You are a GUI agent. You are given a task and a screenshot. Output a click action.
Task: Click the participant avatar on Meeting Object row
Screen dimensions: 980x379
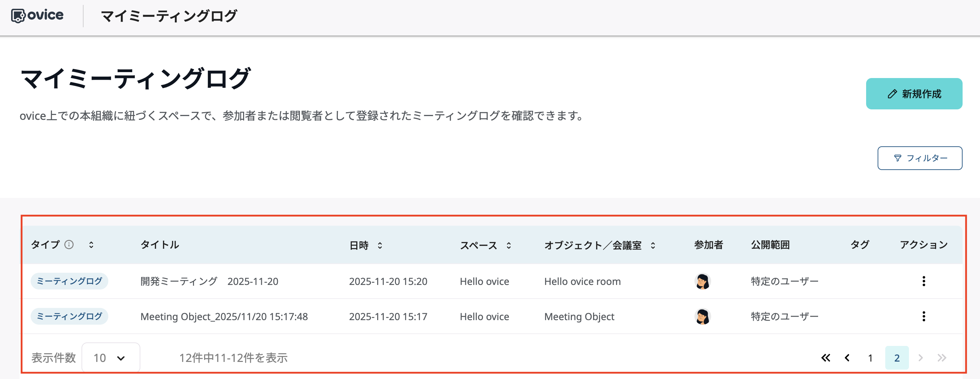point(703,316)
